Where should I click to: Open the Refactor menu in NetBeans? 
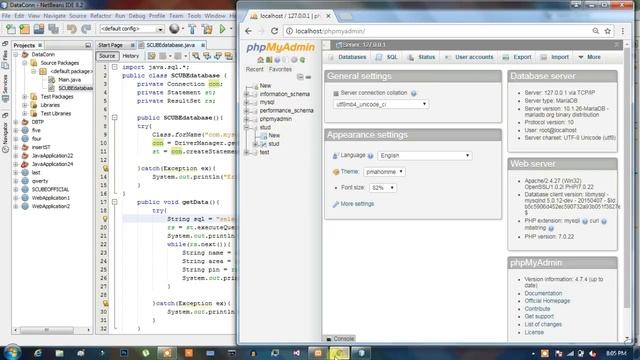point(100,16)
